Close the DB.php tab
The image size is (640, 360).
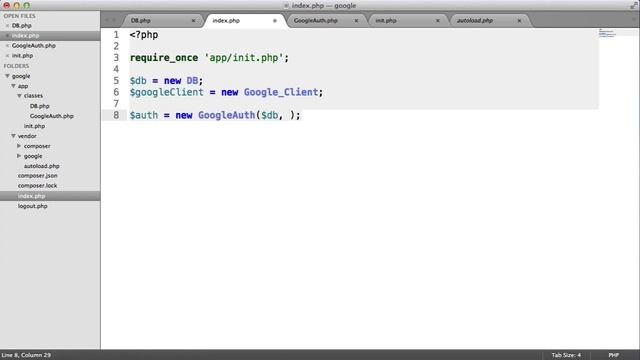(x=193, y=20)
